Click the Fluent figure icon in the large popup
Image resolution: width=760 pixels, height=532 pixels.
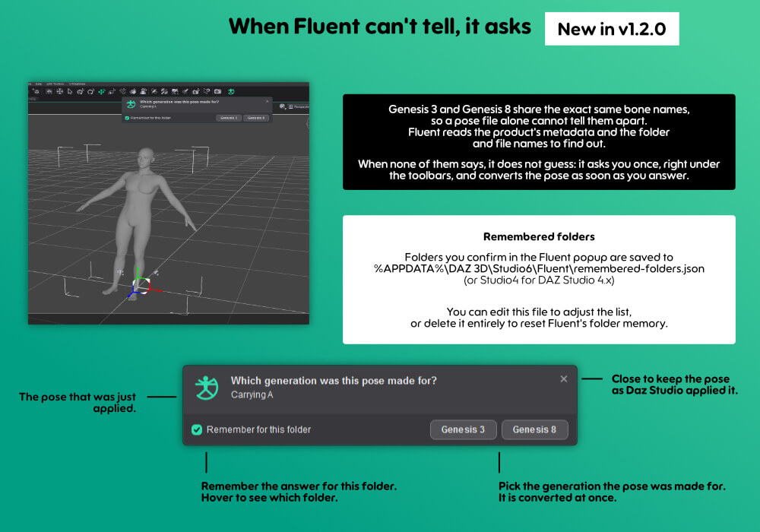207,388
